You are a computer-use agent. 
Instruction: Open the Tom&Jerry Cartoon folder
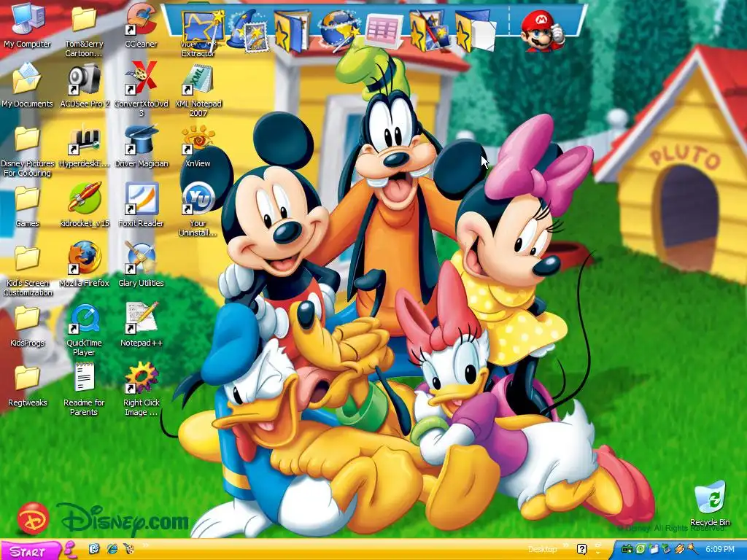coord(84,29)
